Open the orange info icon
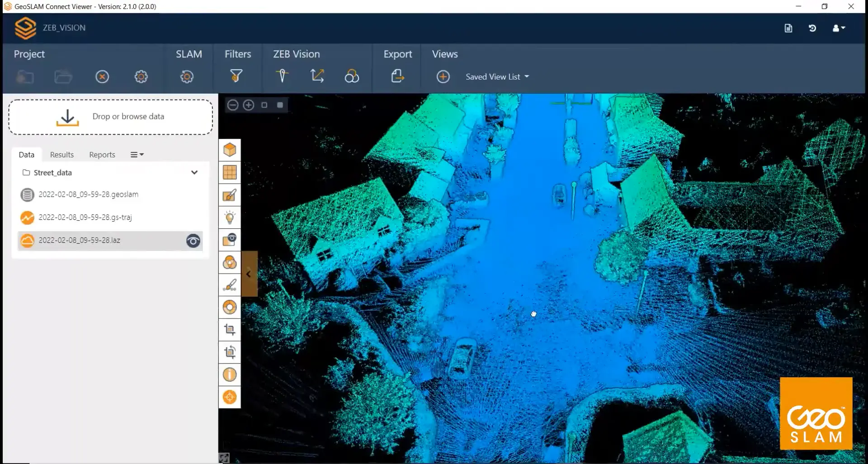This screenshot has width=868, height=464. (x=230, y=375)
